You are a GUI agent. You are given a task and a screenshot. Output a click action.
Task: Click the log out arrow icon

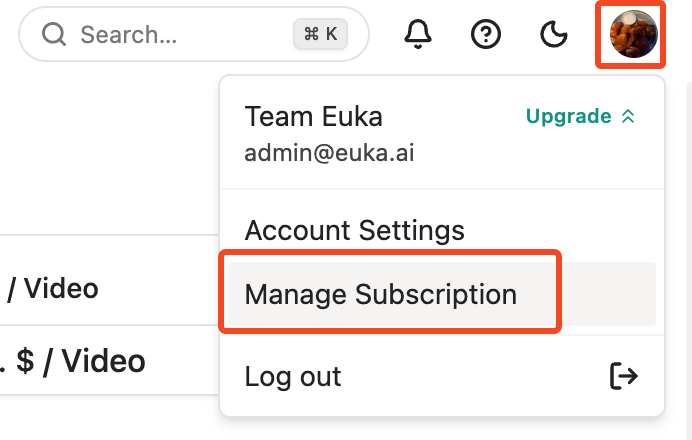[624, 376]
